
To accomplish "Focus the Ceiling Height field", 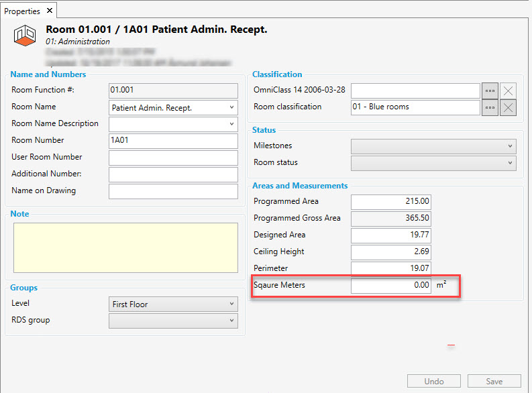I will [x=390, y=251].
